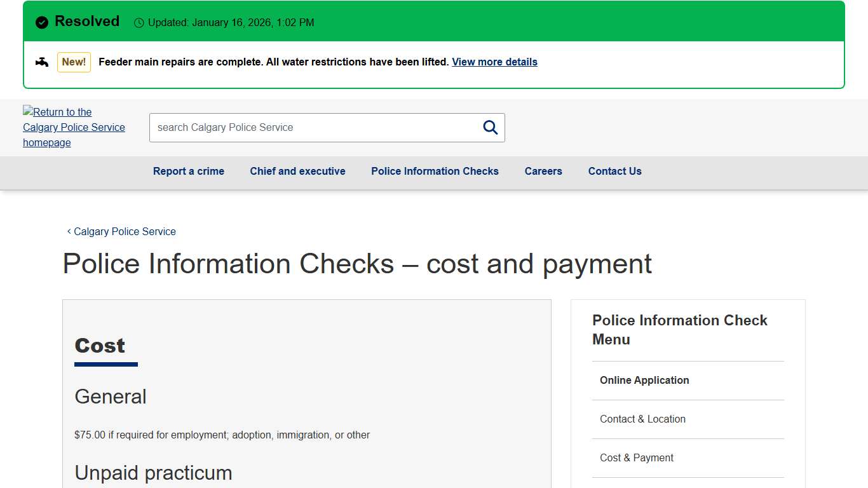The height and width of the screenshot is (488, 868).
Task: Open the Careers navigation item
Action: pyautogui.click(x=543, y=171)
